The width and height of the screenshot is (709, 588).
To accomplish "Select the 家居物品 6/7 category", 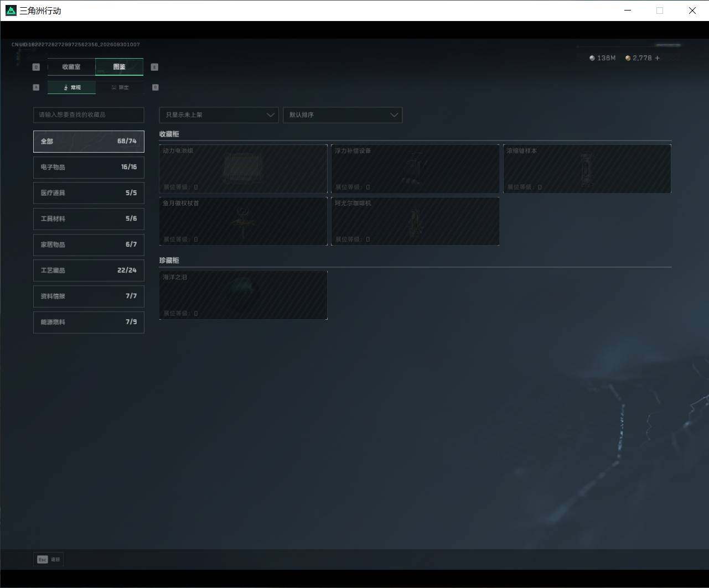I will pos(89,244).
